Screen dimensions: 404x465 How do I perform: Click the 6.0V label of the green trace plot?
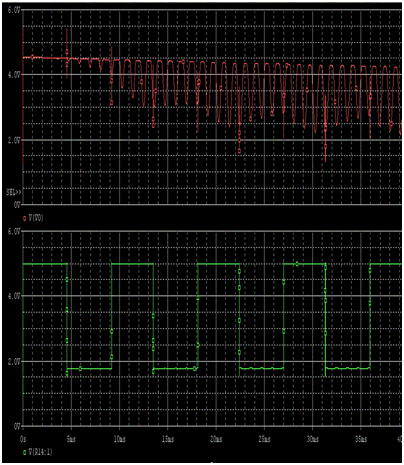14,232
